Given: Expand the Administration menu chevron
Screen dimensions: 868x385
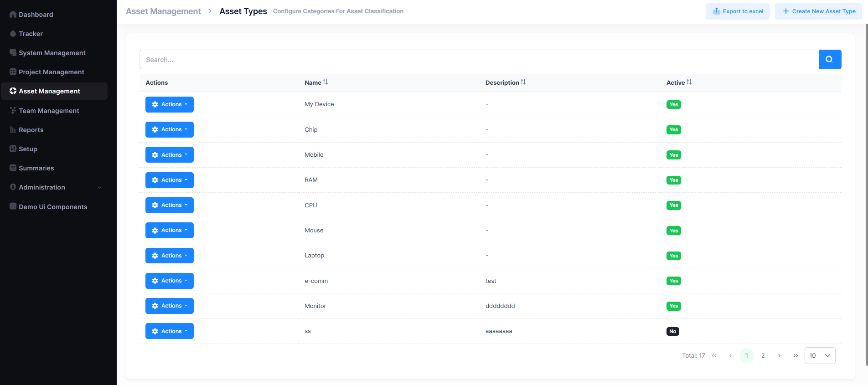Looking at the screenshot, I should coord(99,187).
